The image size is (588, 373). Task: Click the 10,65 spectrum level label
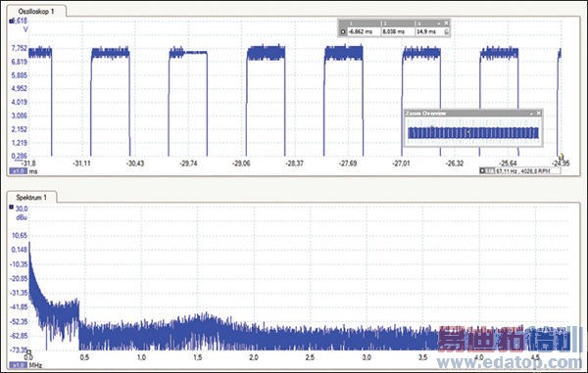[20, 235]
